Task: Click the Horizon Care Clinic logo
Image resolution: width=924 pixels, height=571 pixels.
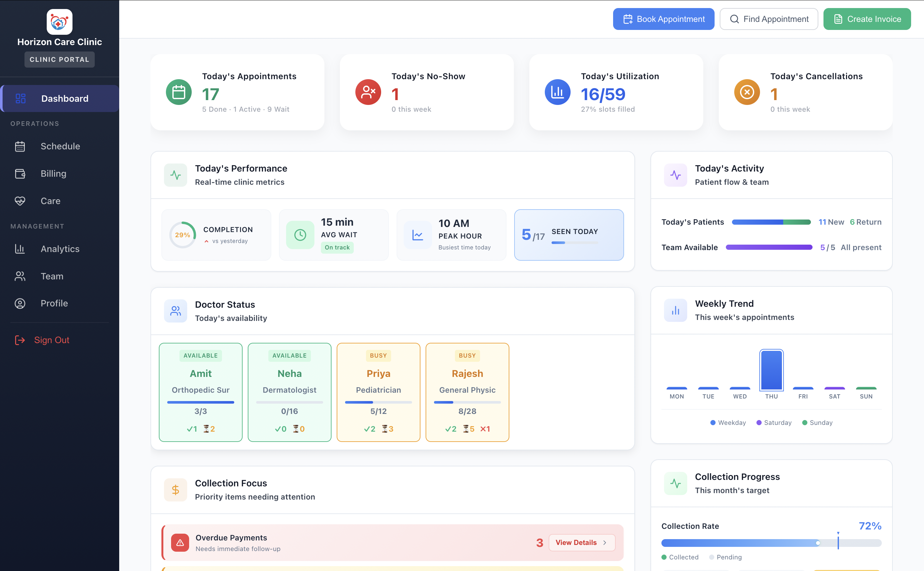Action: pyautogui.click(x=59, y=22)
